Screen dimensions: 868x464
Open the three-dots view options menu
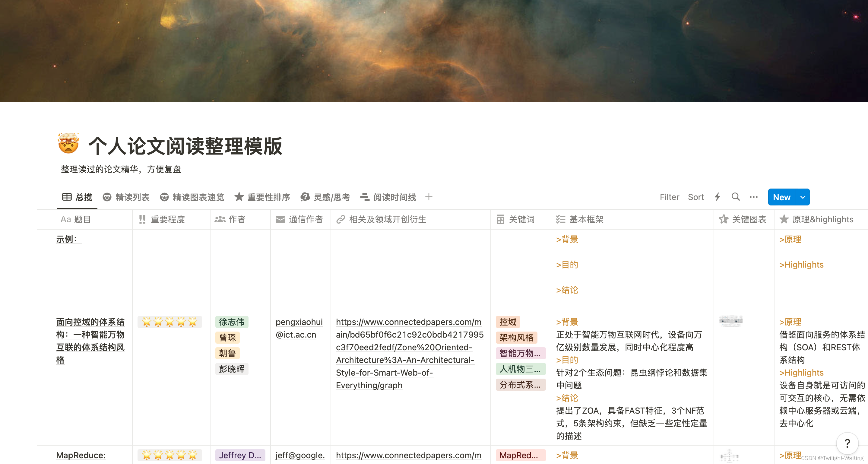753,197
